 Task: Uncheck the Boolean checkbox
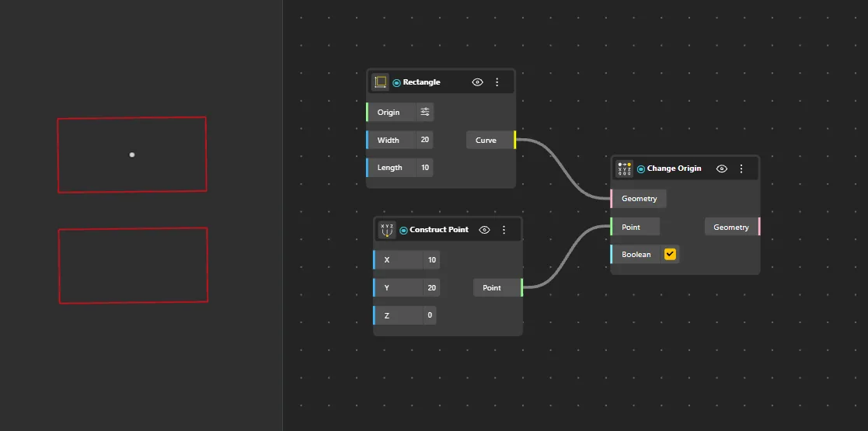(x=671, y=255)
